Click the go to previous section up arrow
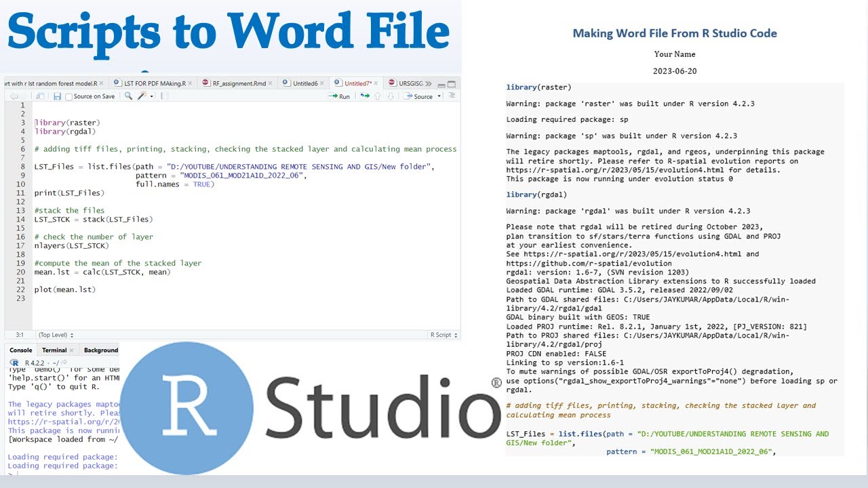 pos(378,96)
